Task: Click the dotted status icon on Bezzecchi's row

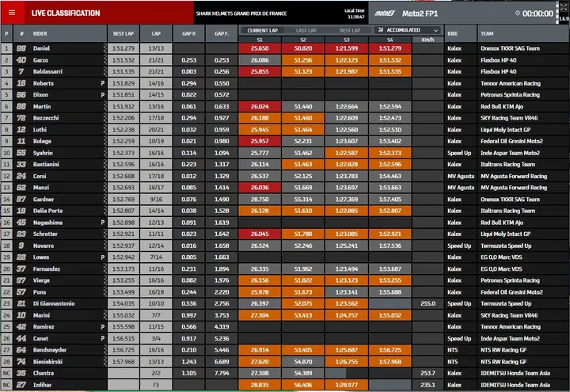Action: pyautogui.click(x=104, y=118)
